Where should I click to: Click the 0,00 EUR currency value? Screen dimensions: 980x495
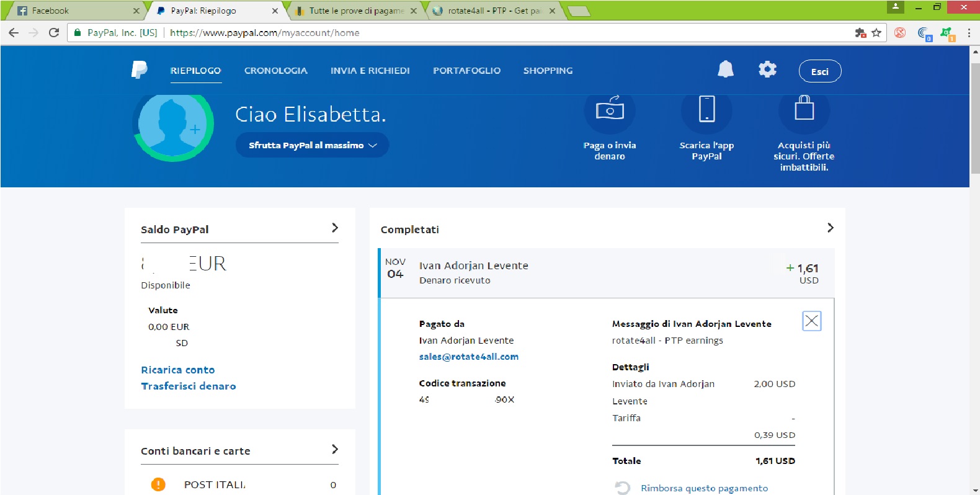click(x=169, y=327)
